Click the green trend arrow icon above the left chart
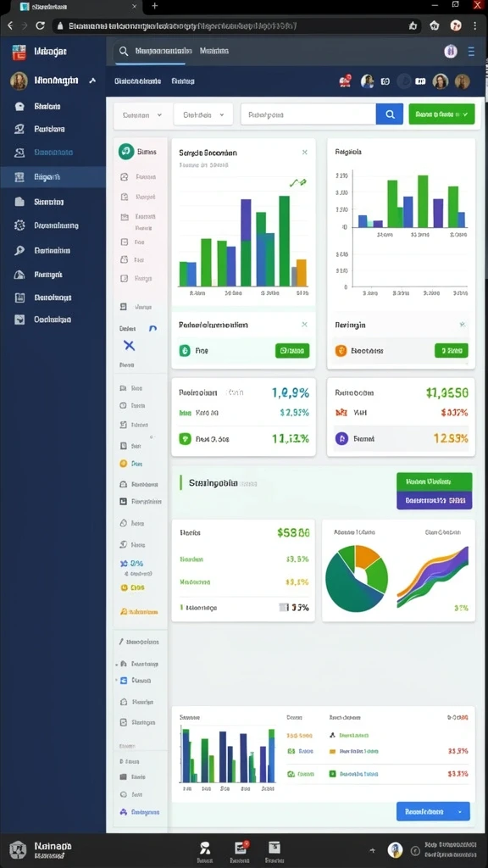This screenshot has height=868, width=488. pyautogui.click(x=298, y=183)
